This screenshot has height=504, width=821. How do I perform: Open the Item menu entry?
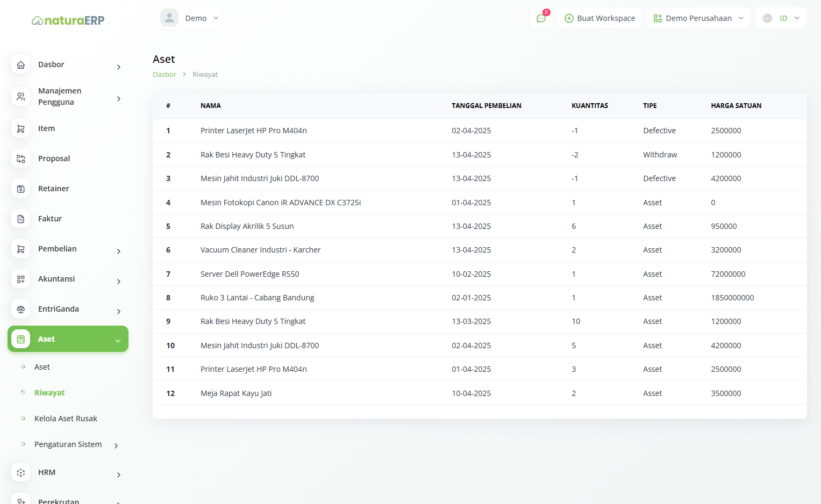(46, 128)
